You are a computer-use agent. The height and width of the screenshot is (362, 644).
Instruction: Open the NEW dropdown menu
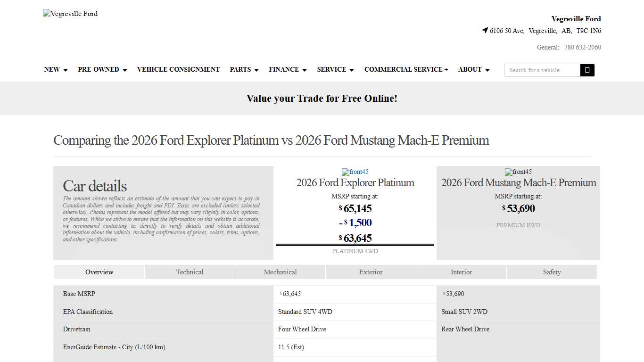pos(55,69)
